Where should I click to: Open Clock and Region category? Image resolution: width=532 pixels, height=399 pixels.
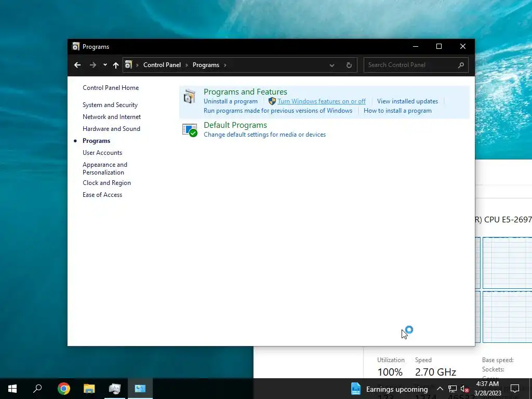tap(107, 182)
